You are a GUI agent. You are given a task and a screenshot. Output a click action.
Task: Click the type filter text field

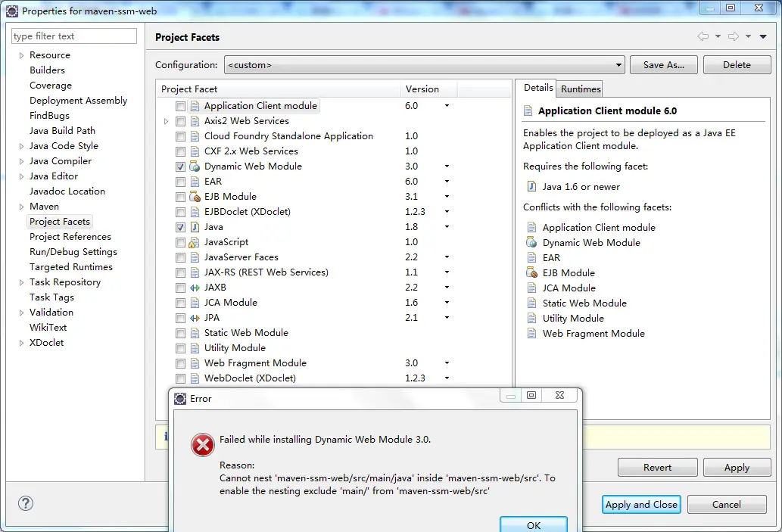tap(74, 36)
